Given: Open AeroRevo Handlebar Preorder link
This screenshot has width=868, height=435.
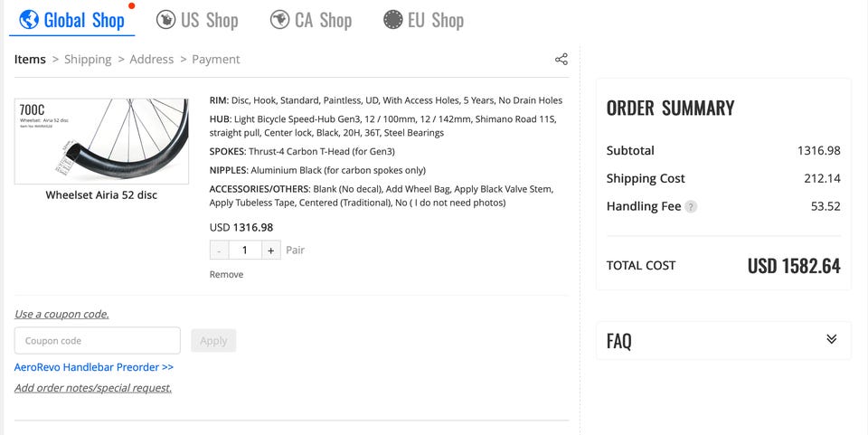Looking at the screenshot, I should [94, 367].
